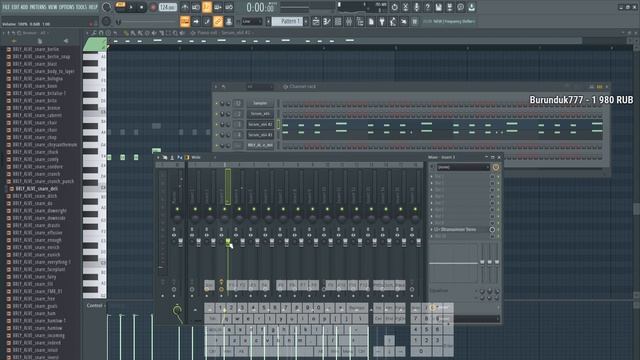The image size is (640, 360).
Task: Click the Serum_atd #2 channel button
Action: pos(260,124)
